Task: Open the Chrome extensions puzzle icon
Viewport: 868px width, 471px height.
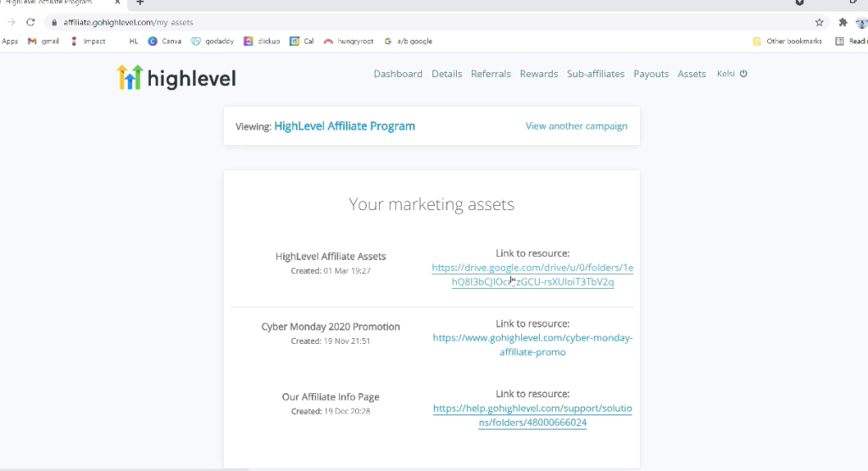Action: (x=843, y=23)
